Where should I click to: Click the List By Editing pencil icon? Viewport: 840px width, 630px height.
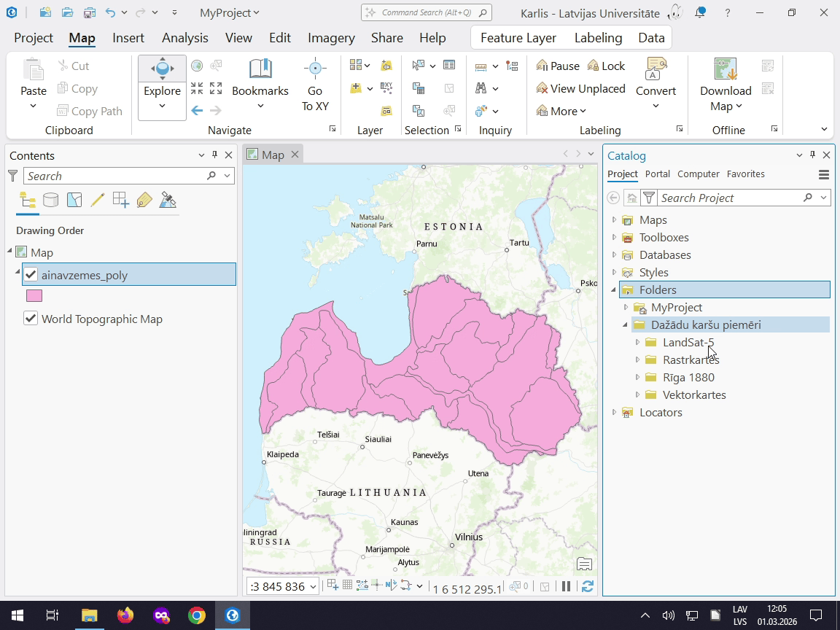pyautogui.click(x=97, y=200)
